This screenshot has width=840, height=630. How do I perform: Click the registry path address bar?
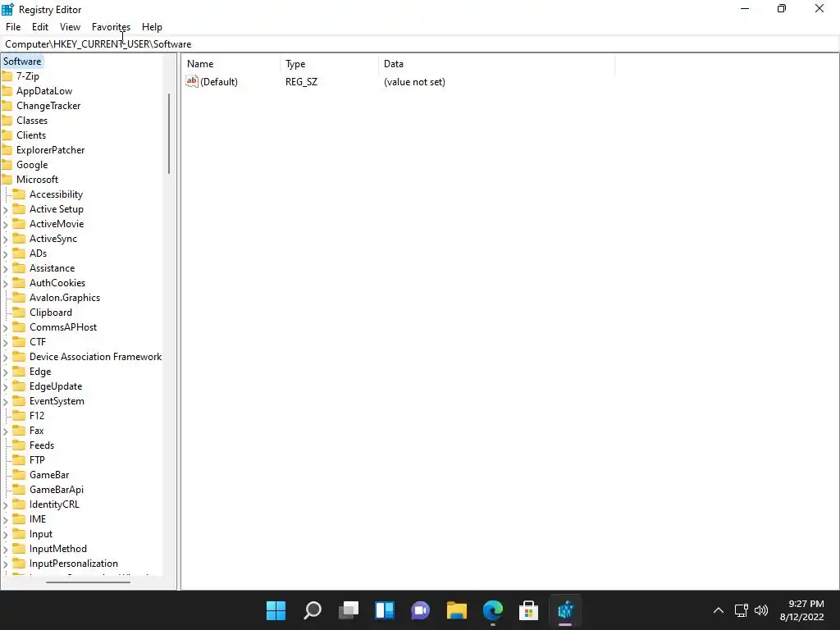(x=420, y=44)
